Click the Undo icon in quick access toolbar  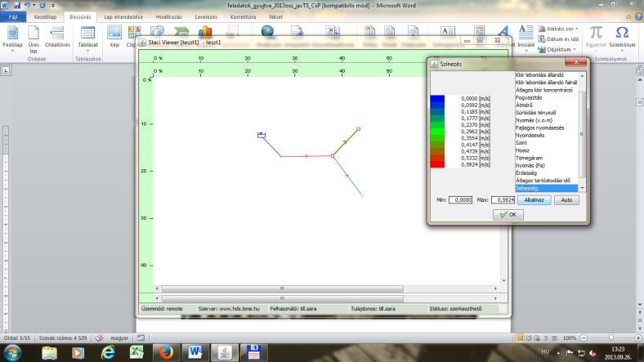pos(27,6)
